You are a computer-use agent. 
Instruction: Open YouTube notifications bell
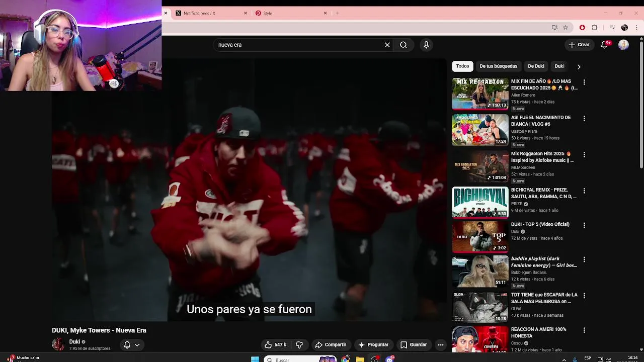click(x=605, y=45)
